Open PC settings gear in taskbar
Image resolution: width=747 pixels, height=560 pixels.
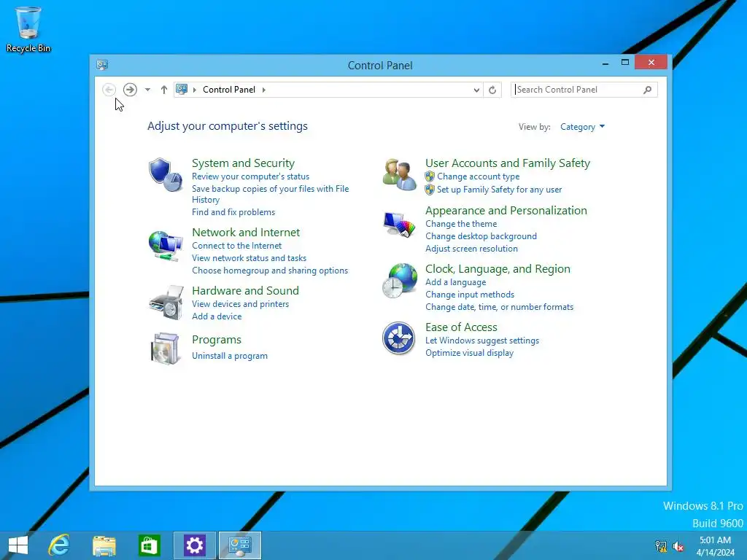(194, 545)
